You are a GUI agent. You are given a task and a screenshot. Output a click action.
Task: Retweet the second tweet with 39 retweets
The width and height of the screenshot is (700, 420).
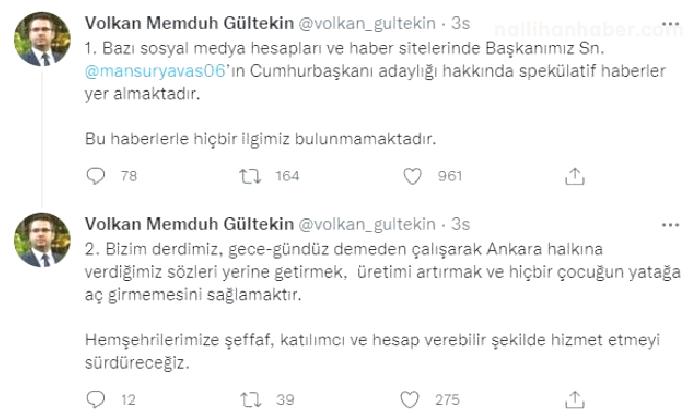click(x=250, y=399)
